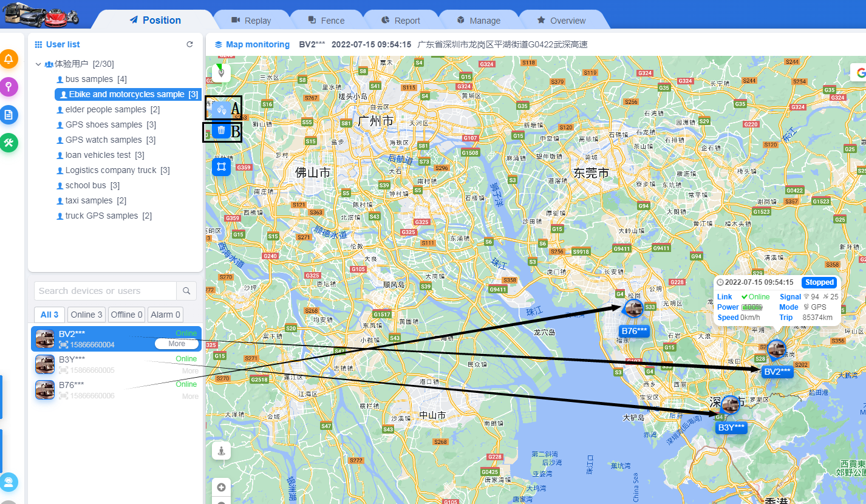Open the blue document sidebar icon
The image size is (866, 504).
tap(9, 115)
